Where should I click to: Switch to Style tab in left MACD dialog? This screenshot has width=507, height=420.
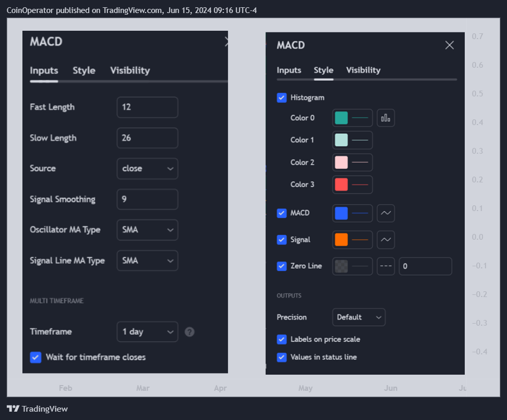click(x=84, y=70)
